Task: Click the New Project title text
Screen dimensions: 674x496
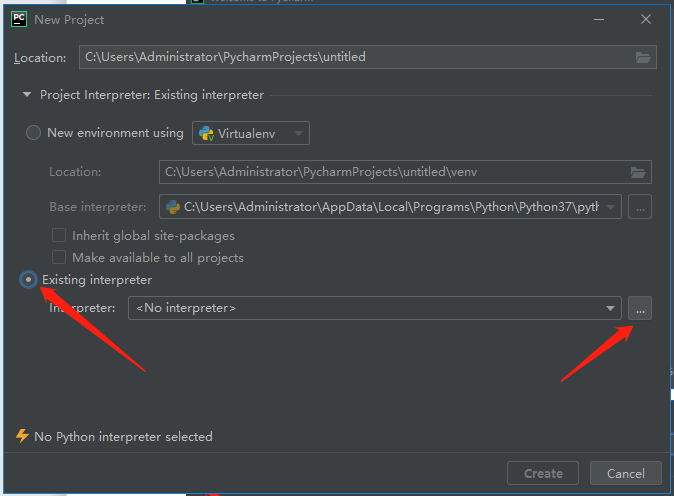Action: pos(69,20)
